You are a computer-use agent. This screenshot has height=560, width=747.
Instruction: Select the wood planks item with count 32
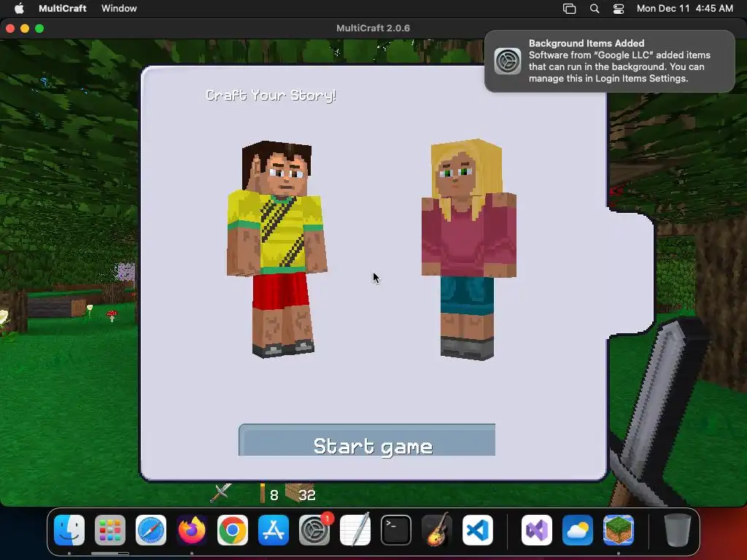coord(301,494)
